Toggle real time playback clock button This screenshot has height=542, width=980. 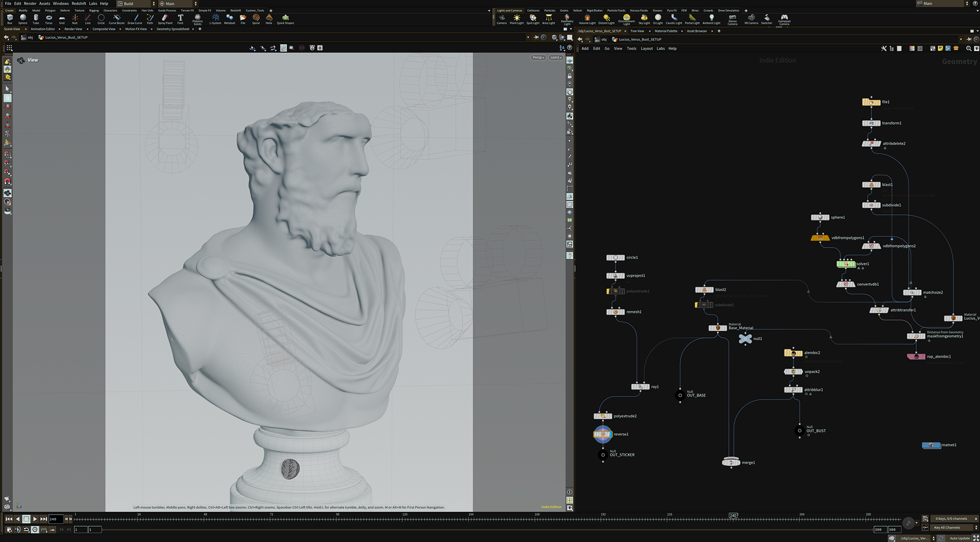pyautogui.click(x=35, y=530)
